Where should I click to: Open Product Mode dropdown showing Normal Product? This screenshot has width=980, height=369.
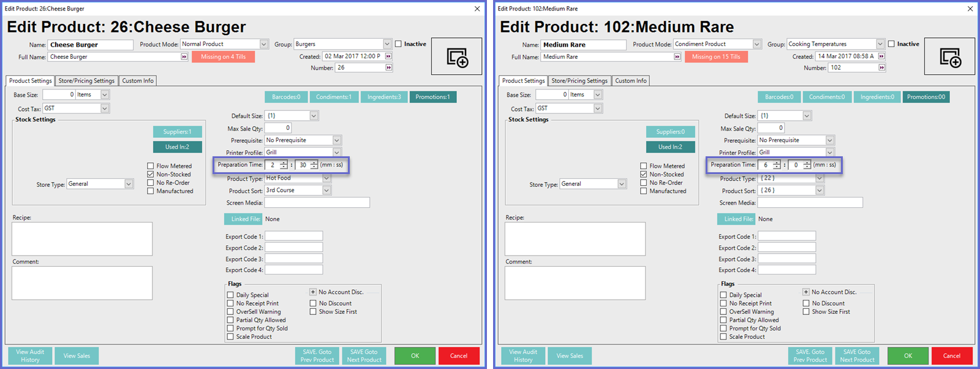(264, 44)
